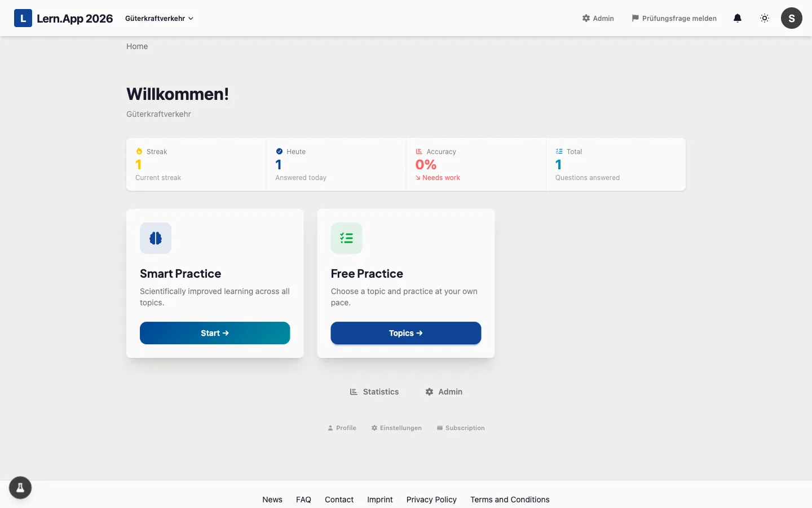Click the gear icon beside lower Admin link
This screenshot has width=812, height=508.
(429, 392)
